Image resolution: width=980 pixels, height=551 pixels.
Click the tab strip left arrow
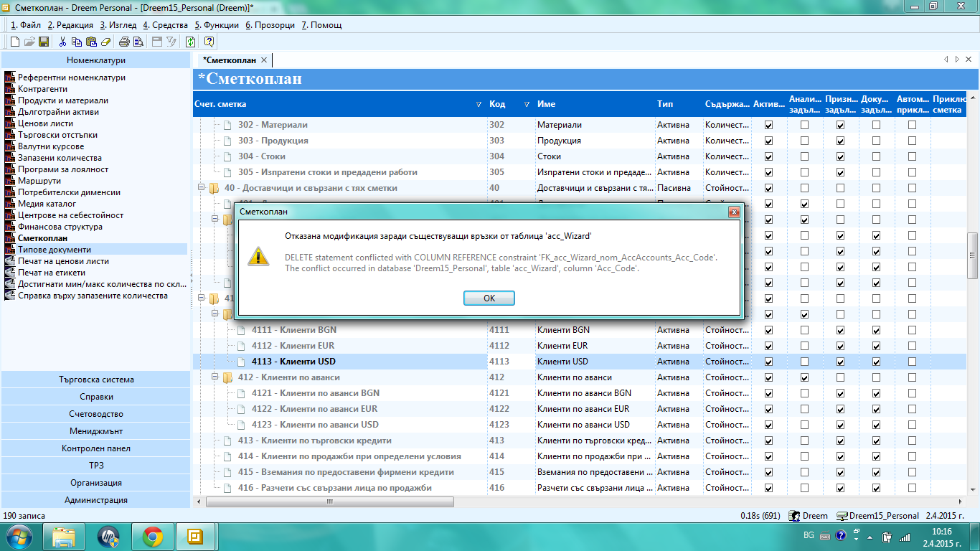tap(946, 60)
